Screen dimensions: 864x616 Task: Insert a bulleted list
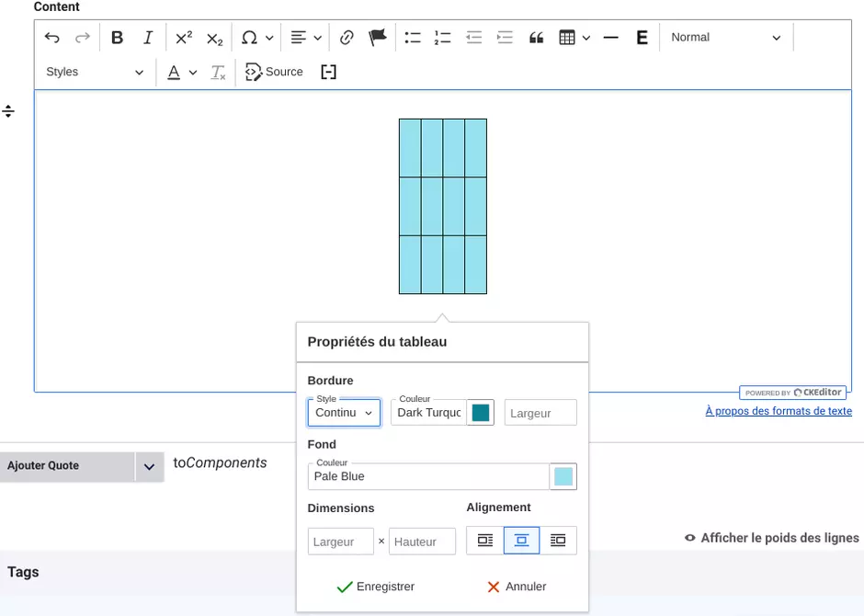click(413, 38)
